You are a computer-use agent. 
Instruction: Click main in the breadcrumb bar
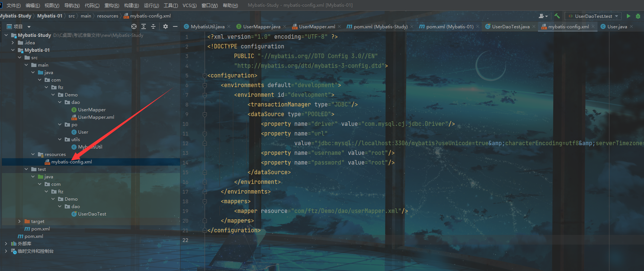[86, 16]
